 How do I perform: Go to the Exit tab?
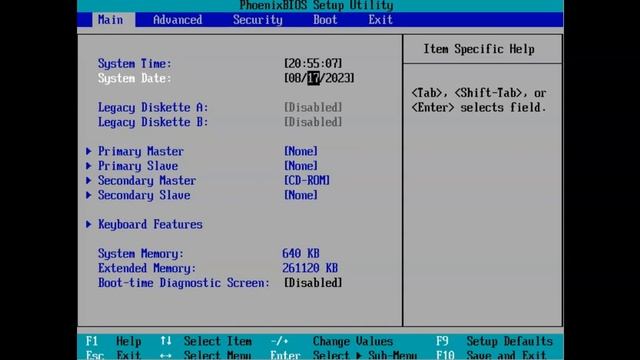(380, 20)
